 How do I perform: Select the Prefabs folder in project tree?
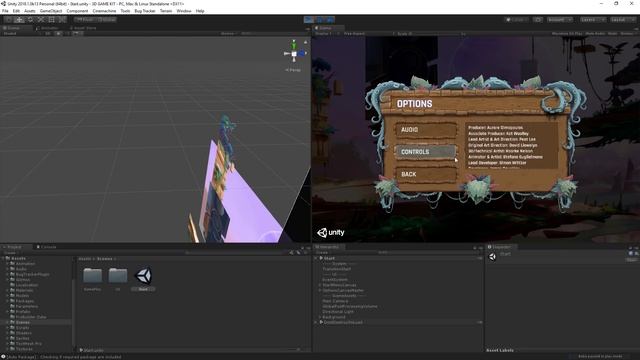(23, 311)
